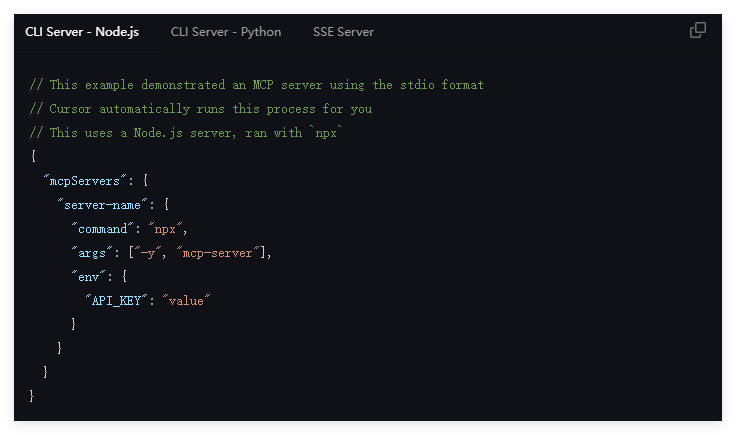Click the "server-name" key
The image size is (736, 435).
pyautogui.click(x=103, y=205)
